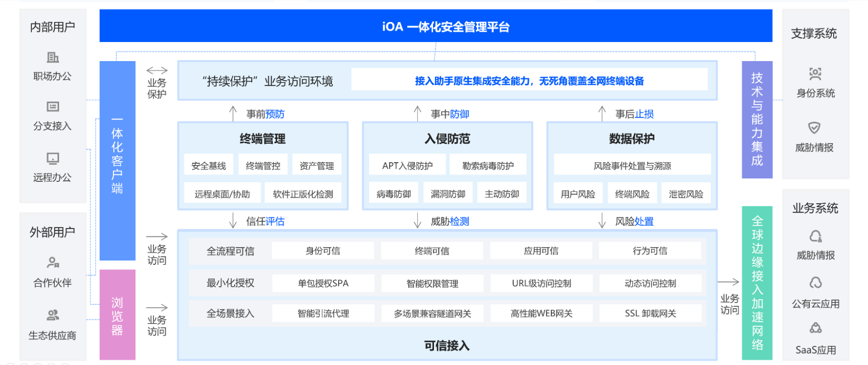Click the 分支接入 icon
This screenshot has height=365, width=868.
point(53,107)
